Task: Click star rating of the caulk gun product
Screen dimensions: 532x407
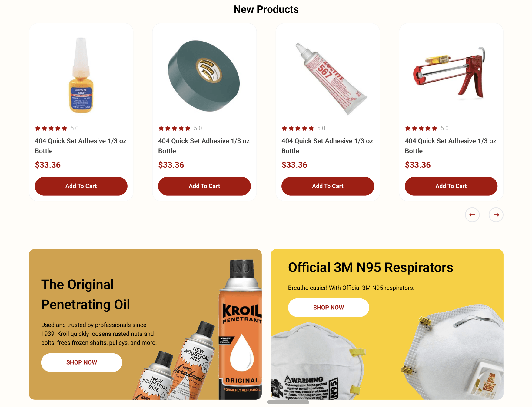Action: [421, 128]
